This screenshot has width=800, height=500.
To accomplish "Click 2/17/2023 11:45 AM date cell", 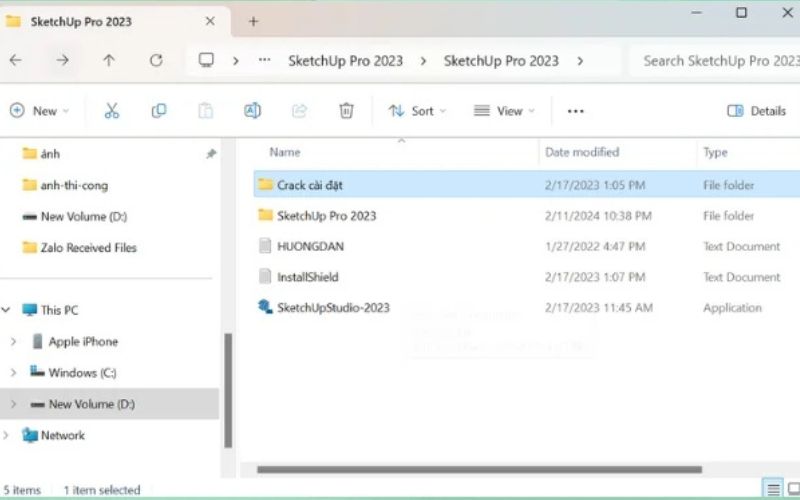I will [598, 308].
